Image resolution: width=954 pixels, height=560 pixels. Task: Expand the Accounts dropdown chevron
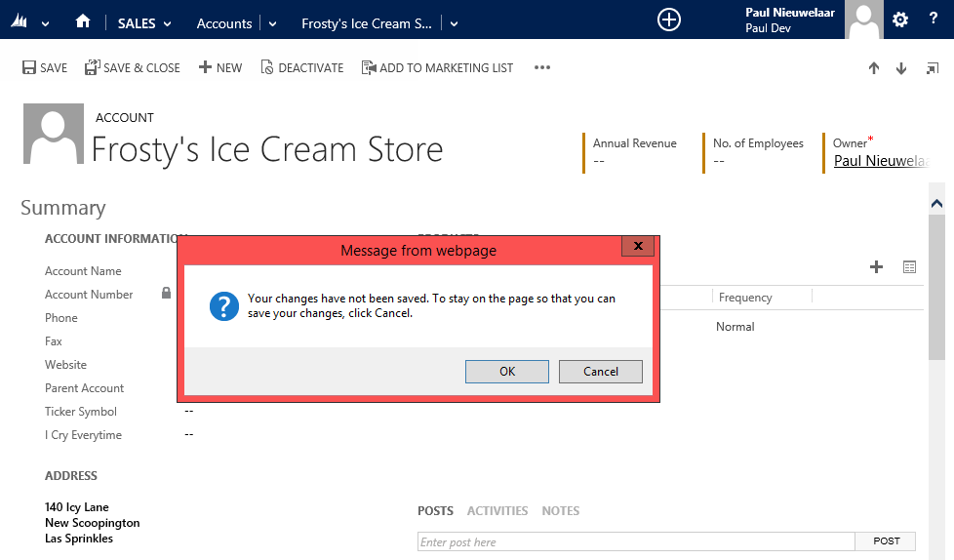272,23
